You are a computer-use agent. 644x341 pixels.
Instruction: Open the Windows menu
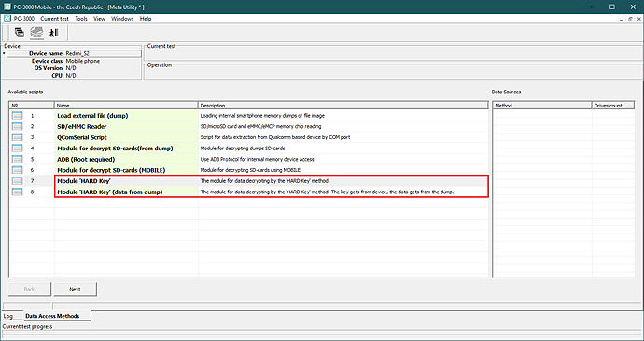122,19
